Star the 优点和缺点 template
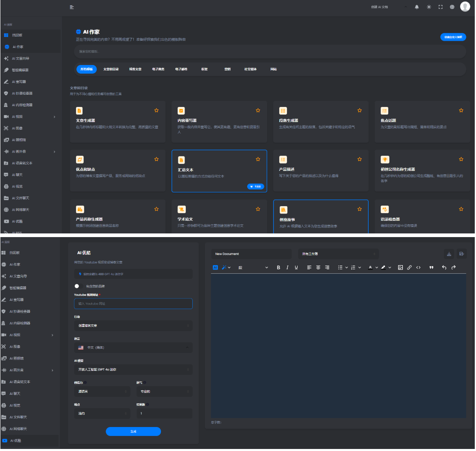The height and width of the screenshot is (451, 476). click(156, 159)
